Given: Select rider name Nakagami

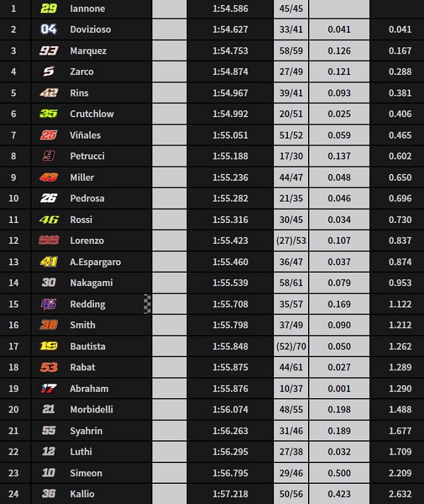Looking at the screenshot, I should (x=91, y=283).
